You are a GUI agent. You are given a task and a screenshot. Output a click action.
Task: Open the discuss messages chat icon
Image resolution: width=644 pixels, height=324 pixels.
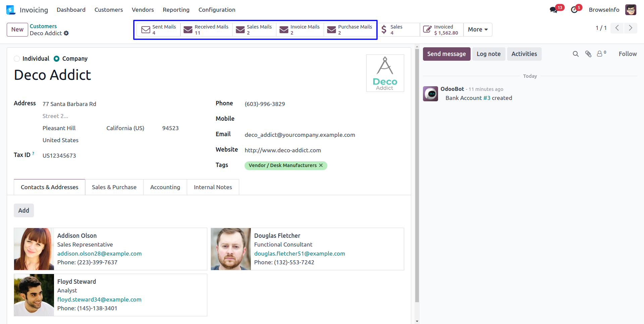(x=553, y=10)
